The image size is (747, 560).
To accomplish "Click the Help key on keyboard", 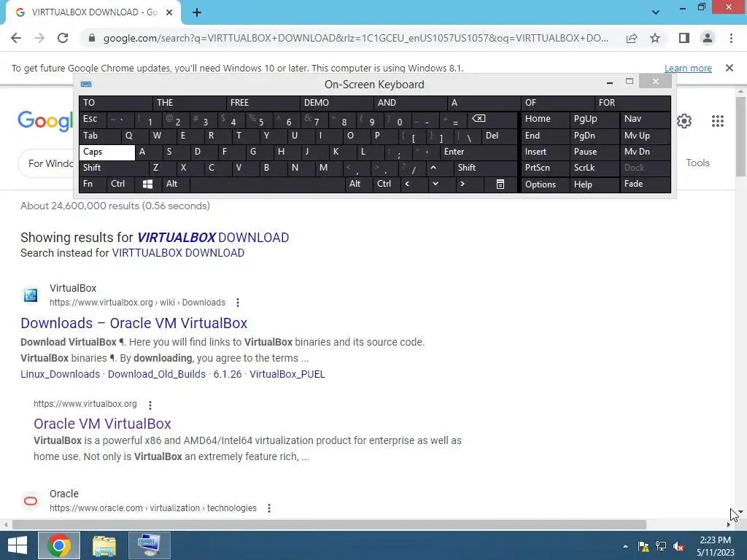I will click(x=594, y=184).
